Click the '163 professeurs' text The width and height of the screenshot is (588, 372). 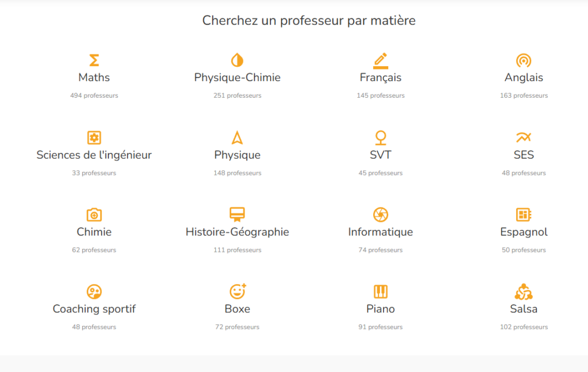click(x=524, y=95)
